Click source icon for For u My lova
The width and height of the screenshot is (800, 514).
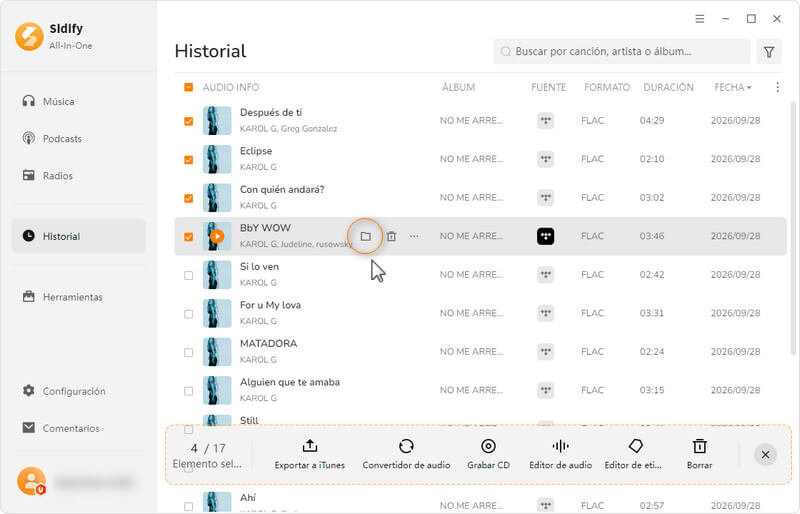pyautogui.click(x=545, y=313)
